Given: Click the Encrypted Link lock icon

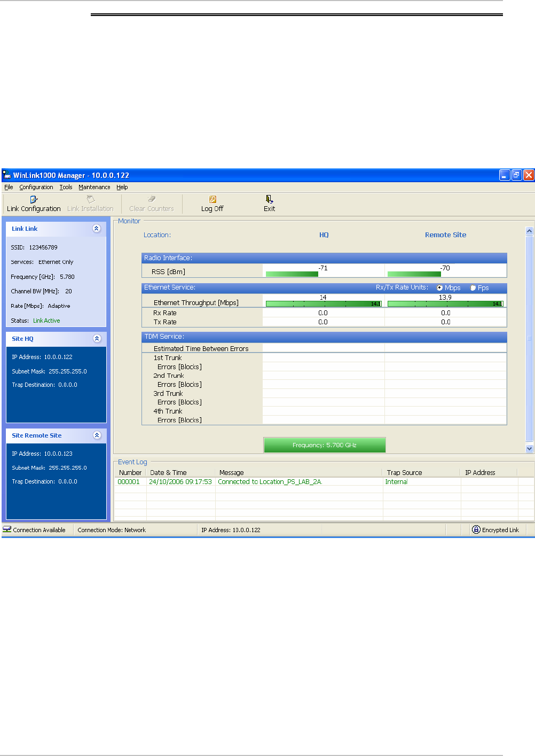Looking at the screenshot, I should click(476, 529).
